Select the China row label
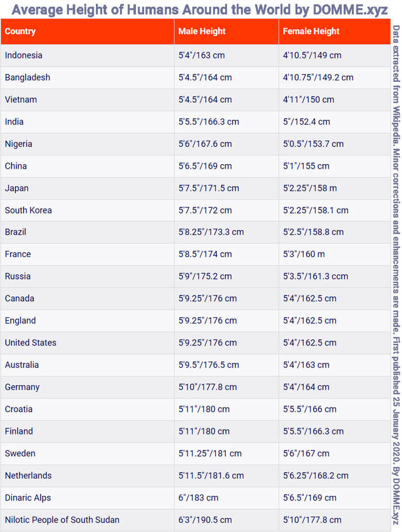Image resolution: width=402 pixels, height=532 pixels. tap(16, 166)
